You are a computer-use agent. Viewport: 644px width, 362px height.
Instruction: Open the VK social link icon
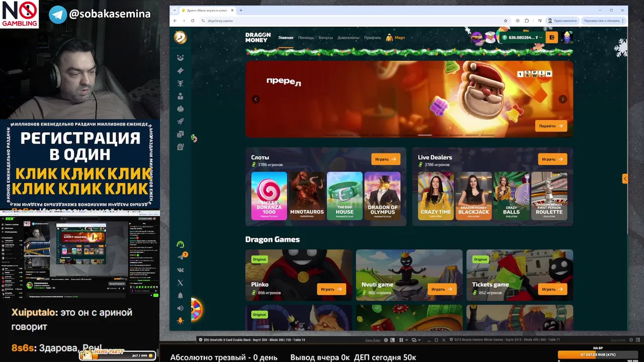(180, 270)
